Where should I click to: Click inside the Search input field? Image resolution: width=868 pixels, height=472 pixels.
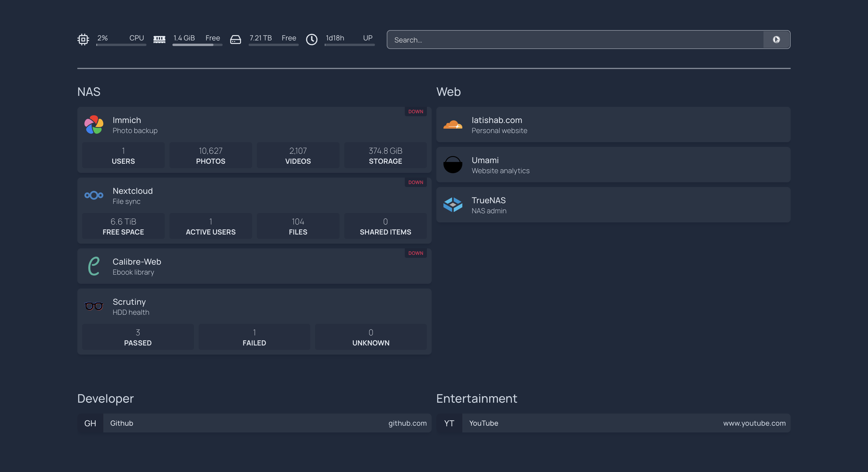coord(573,40)
